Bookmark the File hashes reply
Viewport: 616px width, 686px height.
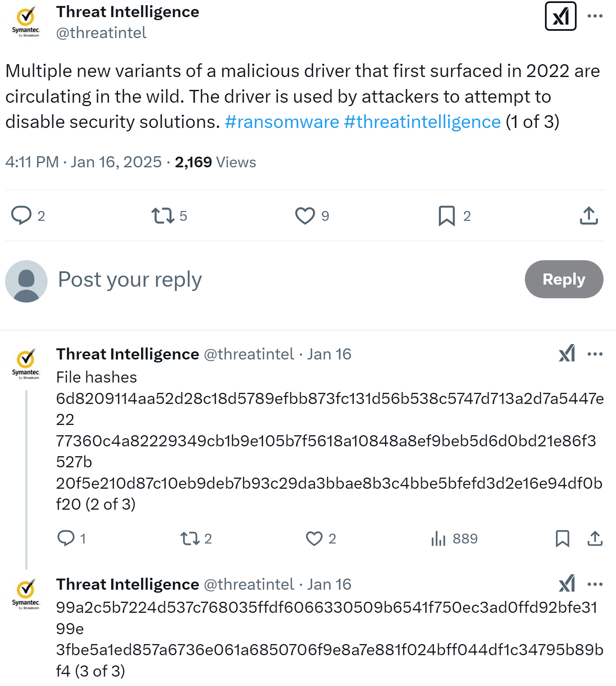coord(562,538)
